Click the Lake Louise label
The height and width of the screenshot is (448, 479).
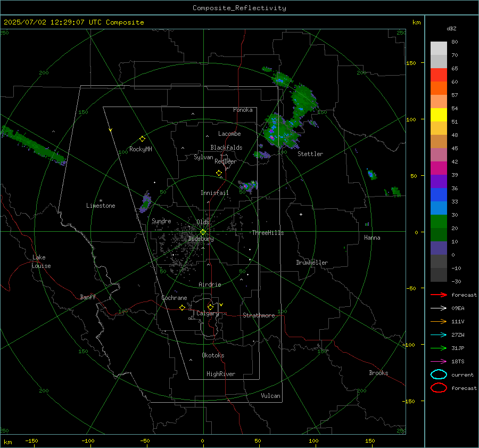(41, 262)
